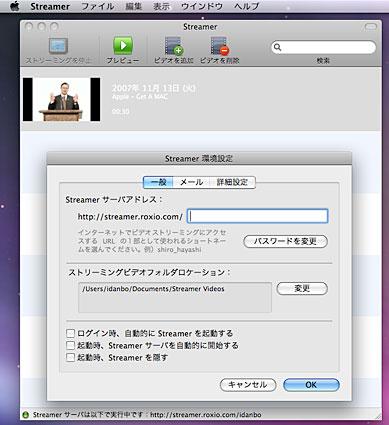Open the Streamer application menu
Screen dimensions: 389x425
pos(50,6)
